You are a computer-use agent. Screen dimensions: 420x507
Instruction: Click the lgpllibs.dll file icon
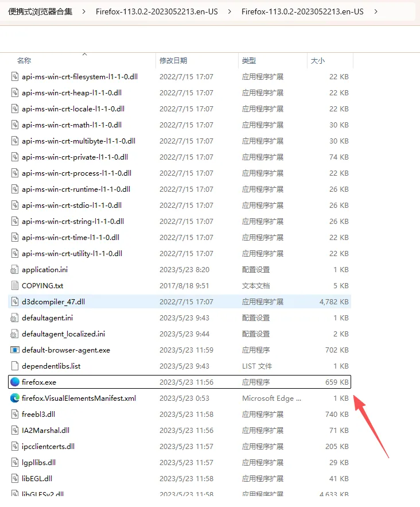[x=15, y=462]
